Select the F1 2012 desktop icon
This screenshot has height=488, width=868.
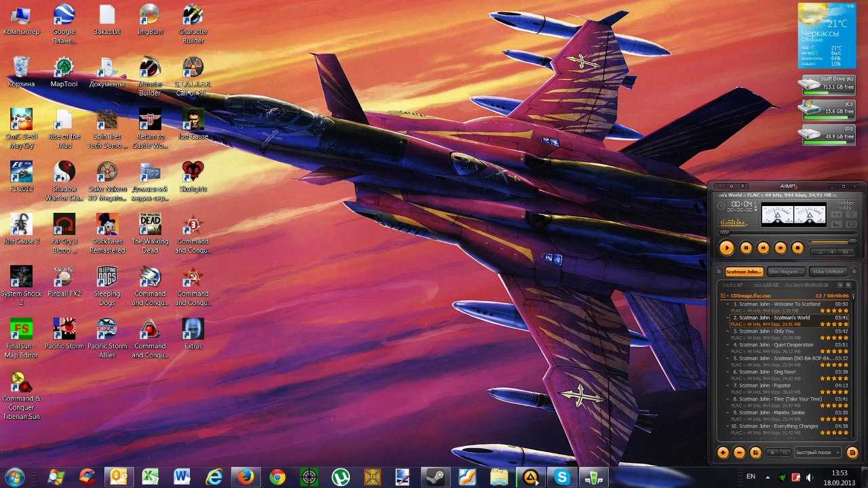click(21, 177)
